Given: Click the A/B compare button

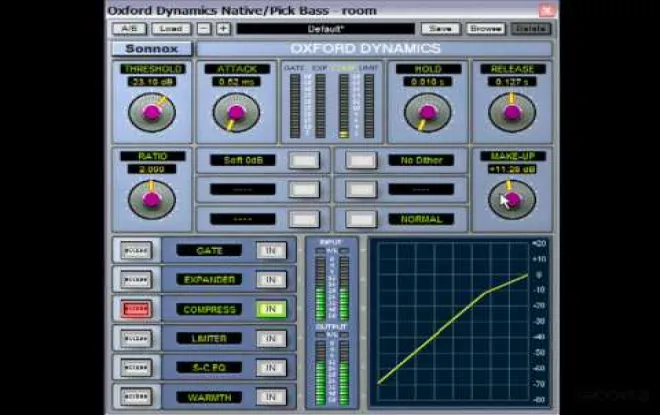Looking at the screenshot, I should (x=129, y=29).
